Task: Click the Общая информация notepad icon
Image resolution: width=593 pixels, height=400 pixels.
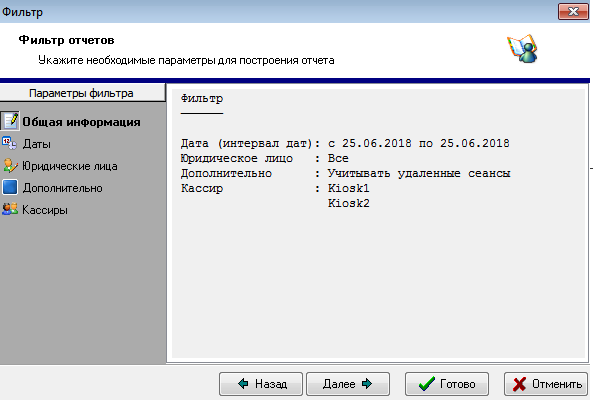Action: click(10, 121)
